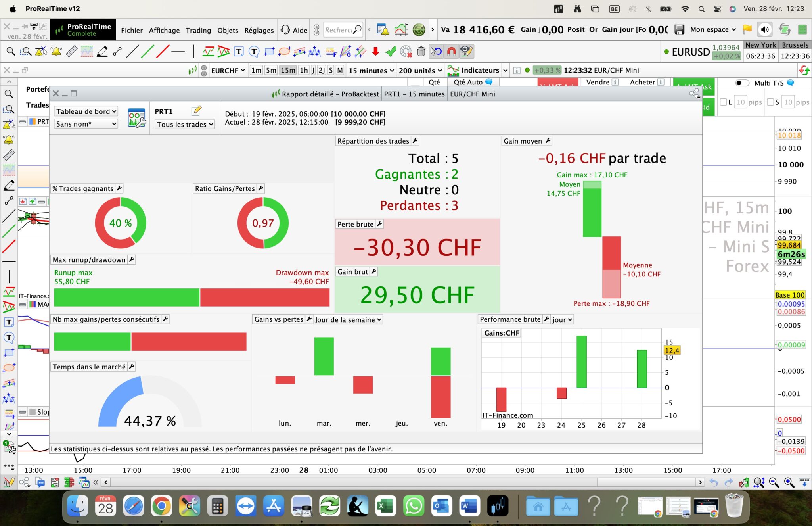Select the magnifying glass tool in the toolbar
The image size is (812, 526).
click(11, 52)
